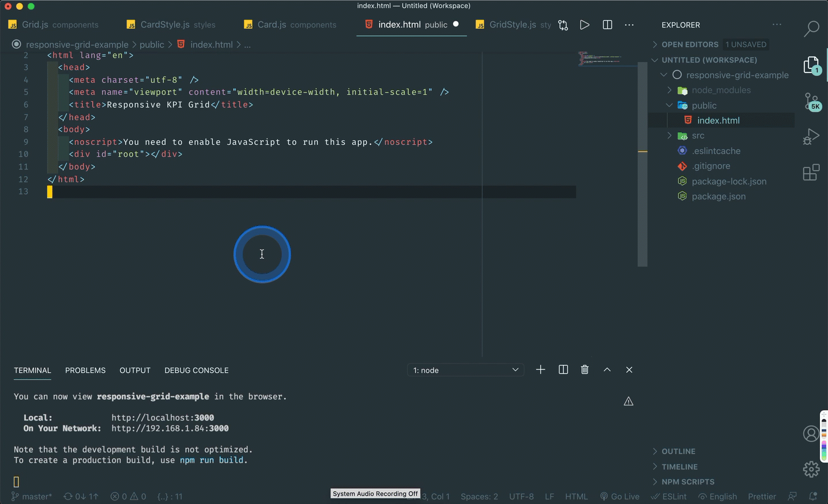Screen dimensions: 828x504
Task: Open the Extensions view
Action: (811, 172)
